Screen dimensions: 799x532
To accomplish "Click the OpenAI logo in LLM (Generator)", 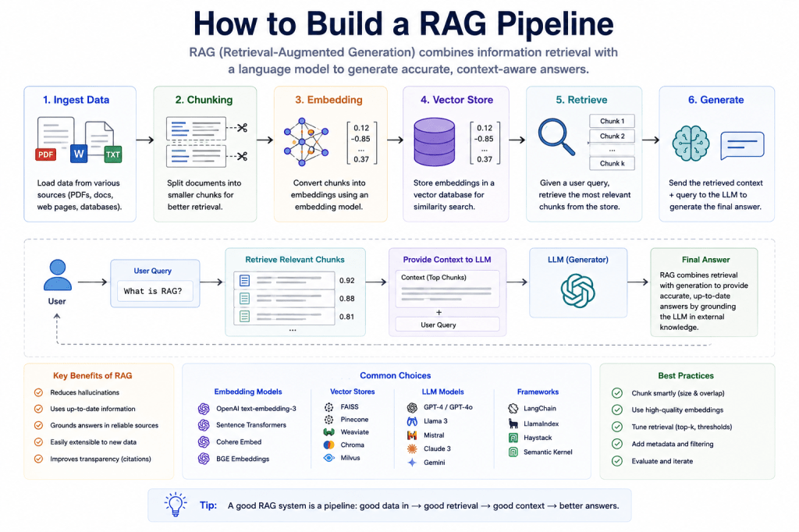I will [578, 290].
